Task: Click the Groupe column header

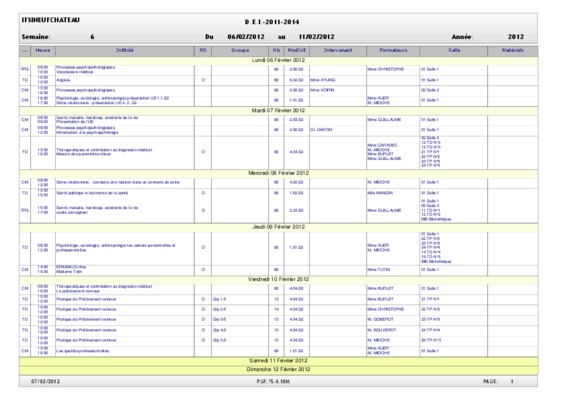Action: pyautogui.click(x=240, y=51)
